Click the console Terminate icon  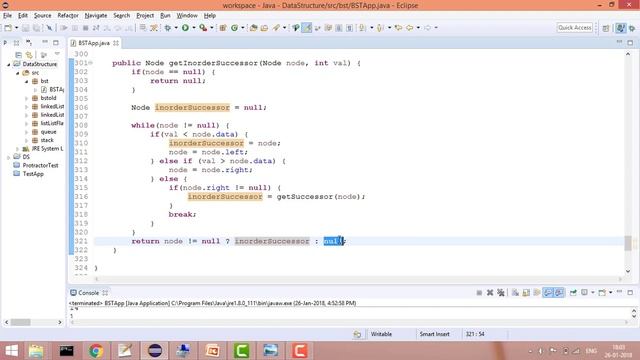pyautogui.click(x=479, y=293)
